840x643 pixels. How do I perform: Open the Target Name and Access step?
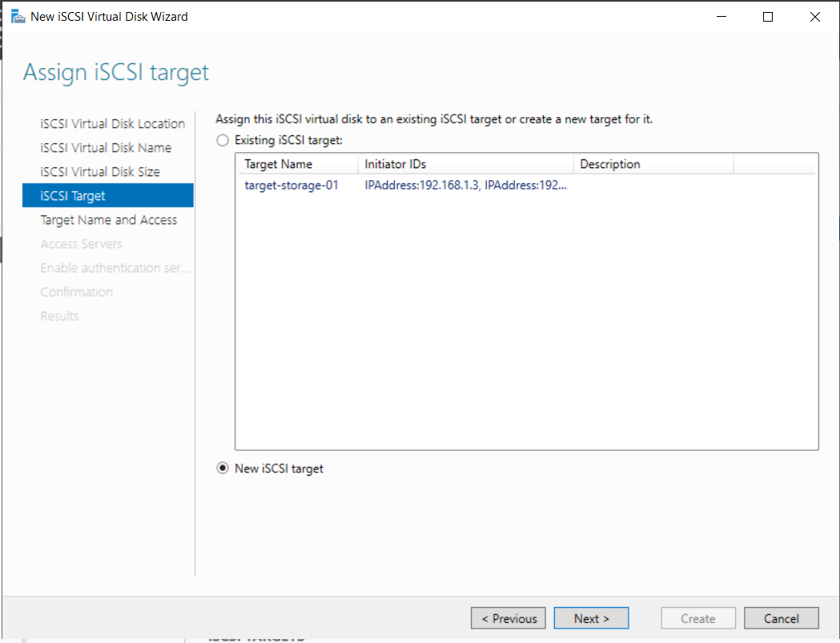(x=108, y=219)
